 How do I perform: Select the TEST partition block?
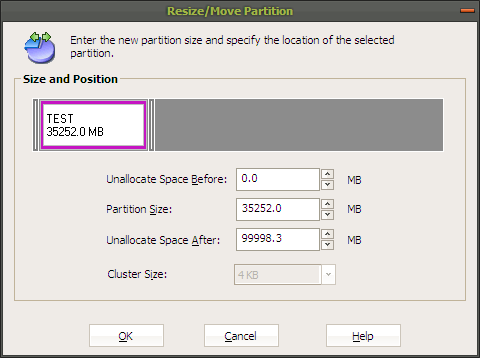(x=93, y=125)
